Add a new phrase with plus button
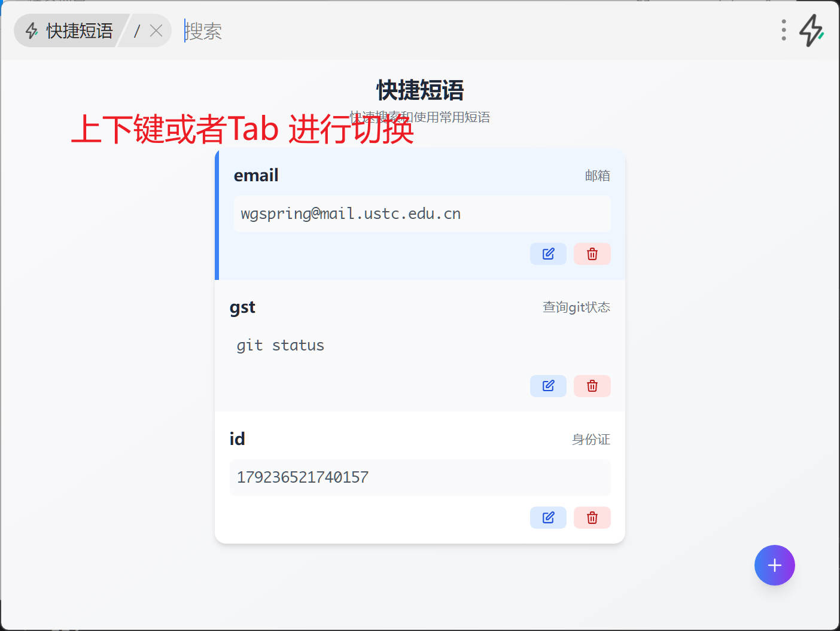 (x=774, y=565)
